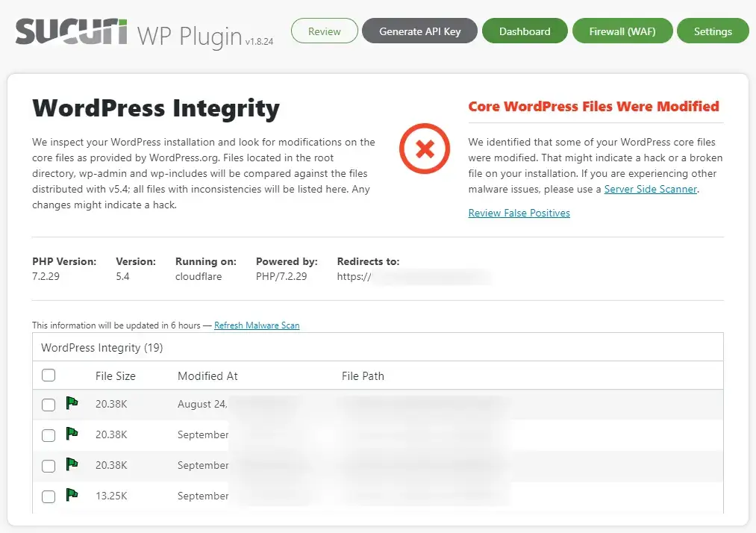Check the box for the August 24 file
The width and height of the screenshot is (756, 533).
tap(49, 404)
